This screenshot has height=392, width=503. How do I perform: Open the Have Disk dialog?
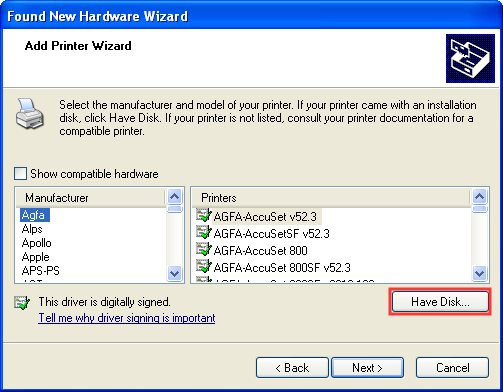(440, 302)
